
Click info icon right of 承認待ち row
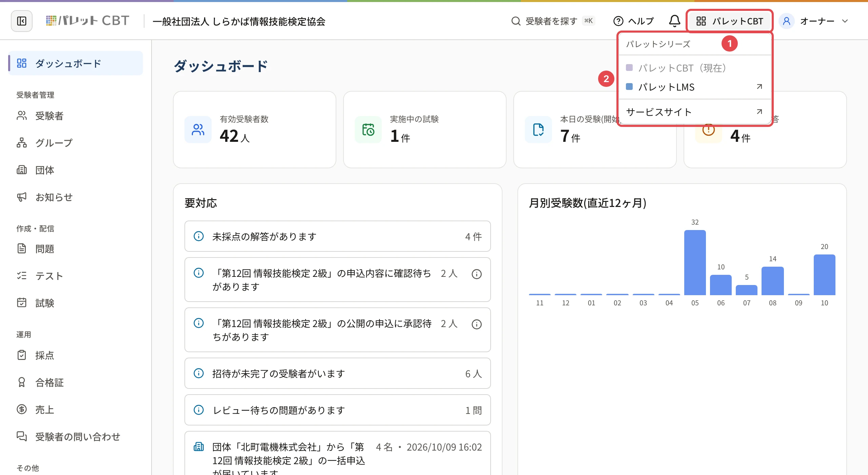[477, 324]
